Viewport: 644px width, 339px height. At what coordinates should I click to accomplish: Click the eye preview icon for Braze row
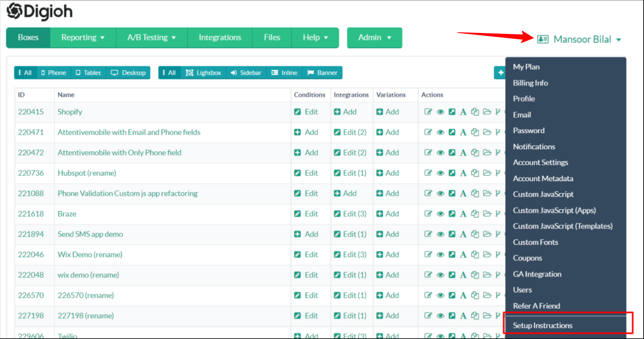coord(440,214)
